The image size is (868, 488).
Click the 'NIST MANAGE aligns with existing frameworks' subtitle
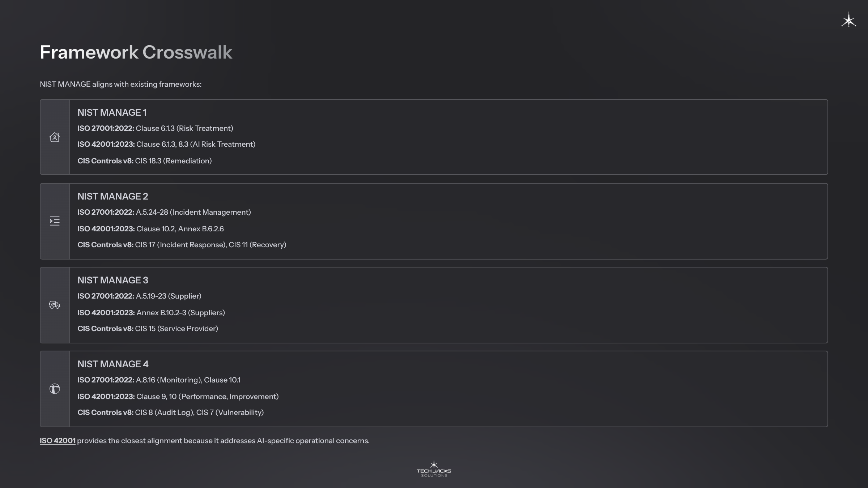click(x=120, y=84)
